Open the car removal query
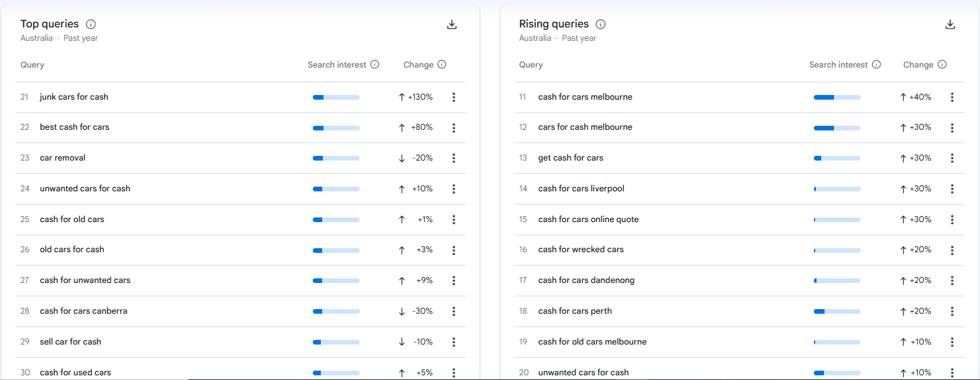The height and width of the screenshot is (380, 980). pyautogui.click(x=62, y=158)
